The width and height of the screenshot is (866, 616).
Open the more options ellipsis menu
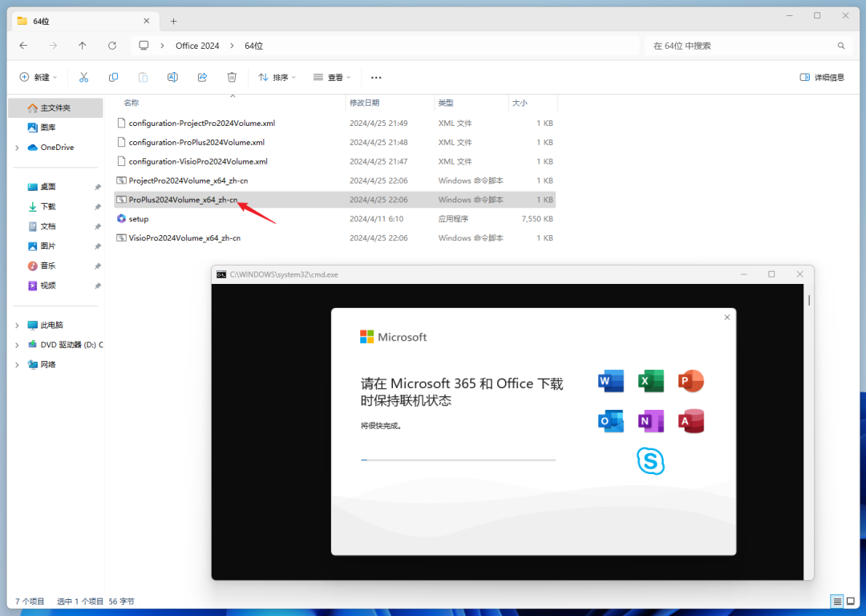point(376,77)
